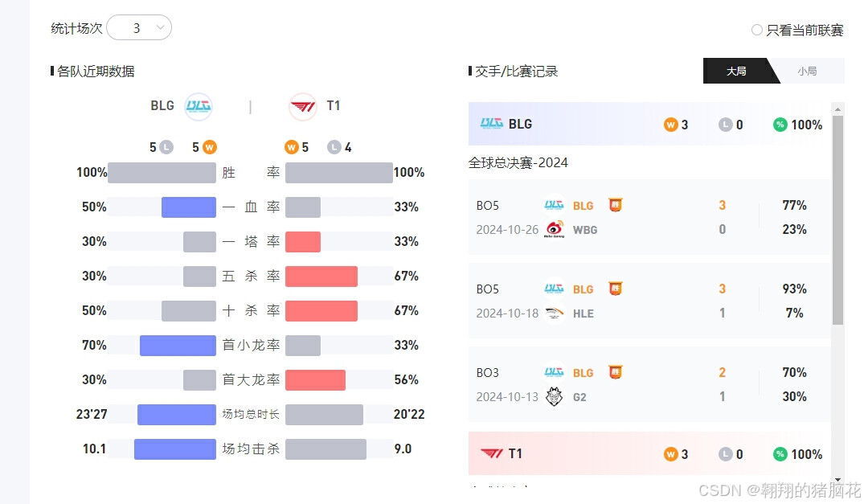Viewport: 864px width, 504px height.
Task: Click green percent icon in BLG record header
Action: point(780,125)
